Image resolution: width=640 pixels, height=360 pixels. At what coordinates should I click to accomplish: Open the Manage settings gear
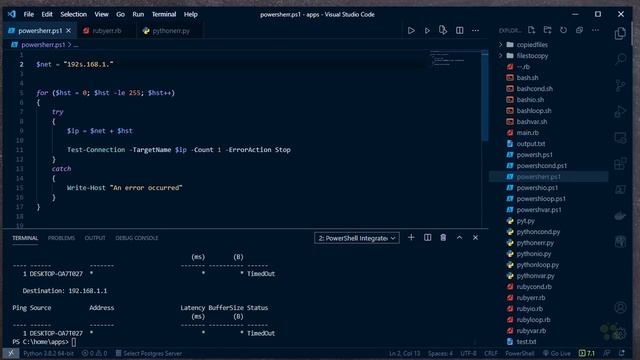tap(620, 333)
